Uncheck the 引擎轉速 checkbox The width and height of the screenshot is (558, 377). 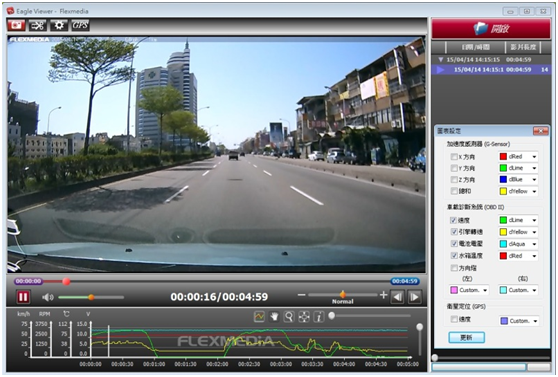point(454,232)
